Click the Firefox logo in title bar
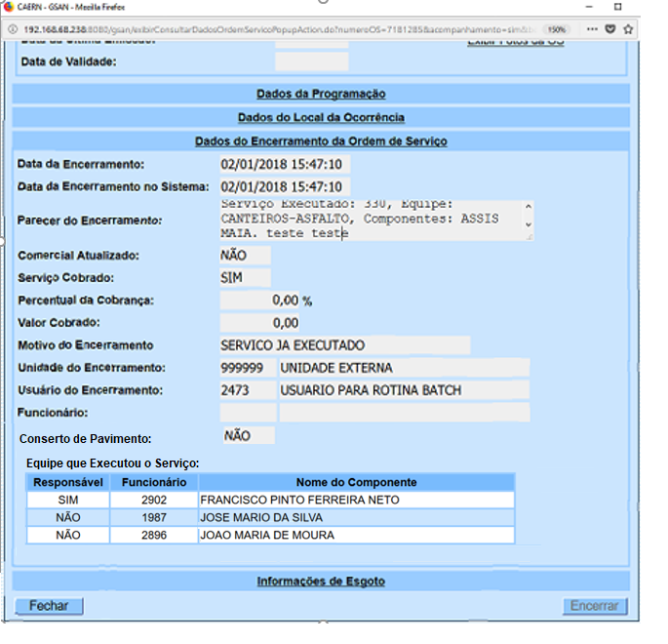This screenshot has height=644, width=668. coord(9,6)
